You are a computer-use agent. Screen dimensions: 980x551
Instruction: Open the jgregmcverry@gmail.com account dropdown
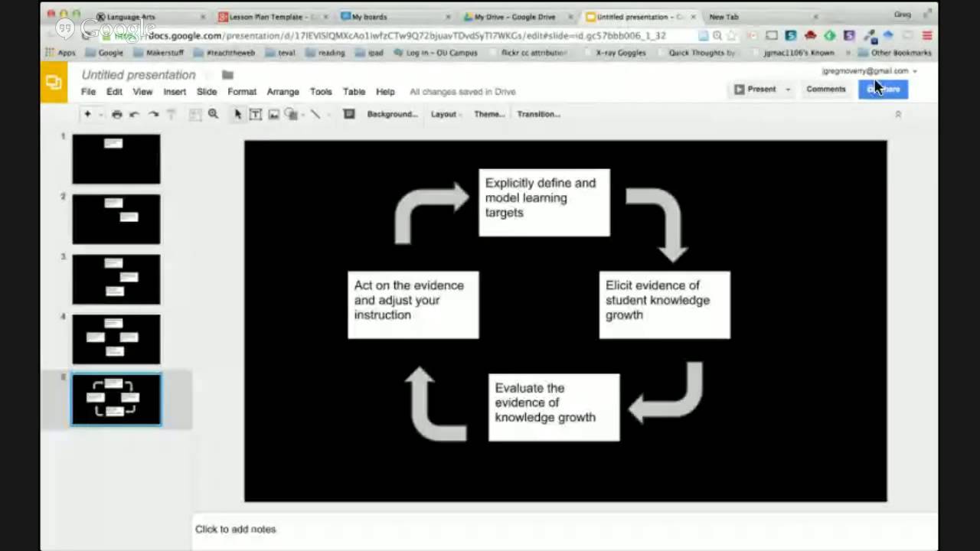click(869, 71)
